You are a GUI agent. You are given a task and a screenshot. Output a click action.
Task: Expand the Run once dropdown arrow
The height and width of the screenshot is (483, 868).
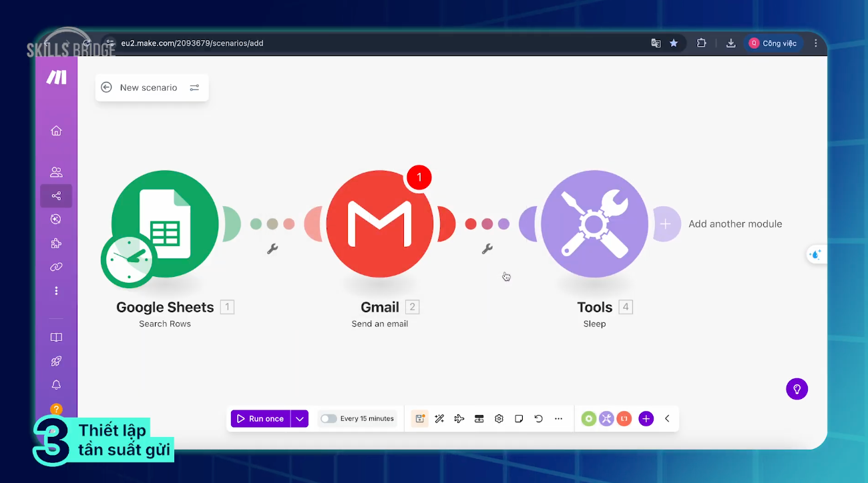click(300, 419)
